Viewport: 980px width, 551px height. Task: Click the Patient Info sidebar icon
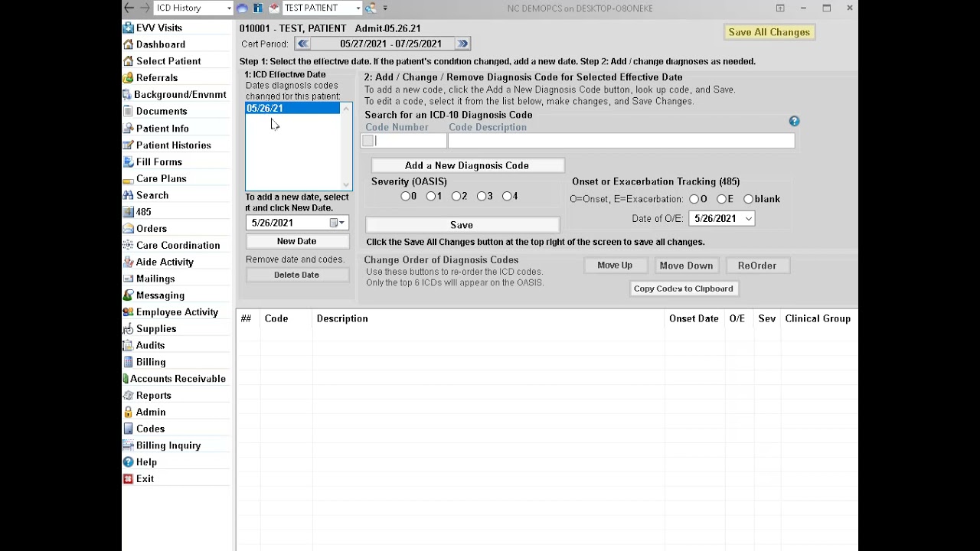tap(128, 129)
